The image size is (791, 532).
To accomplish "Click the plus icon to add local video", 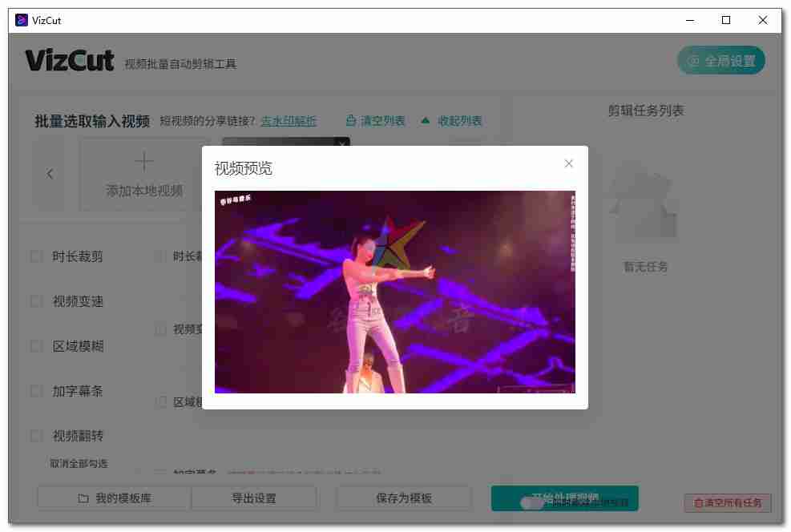I will click(144, 162).
